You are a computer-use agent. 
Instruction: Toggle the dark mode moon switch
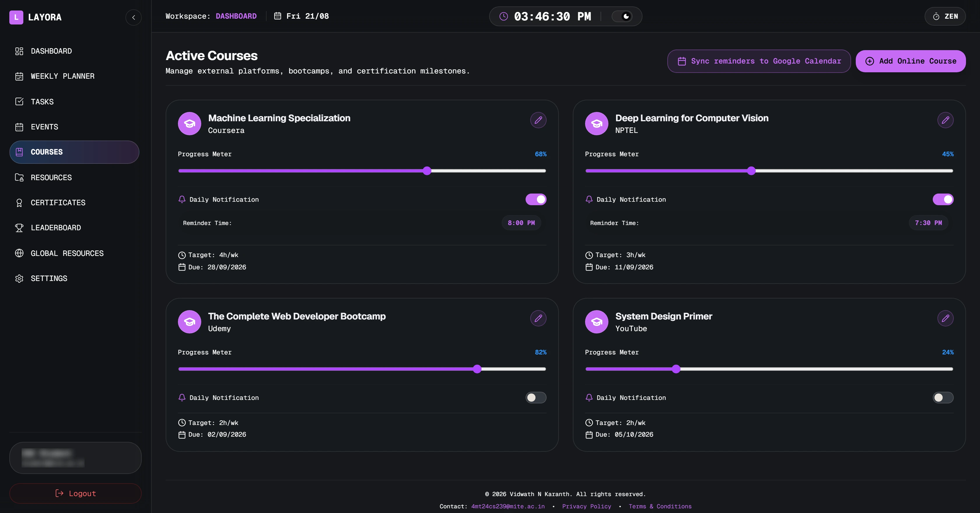coord(622,16)
